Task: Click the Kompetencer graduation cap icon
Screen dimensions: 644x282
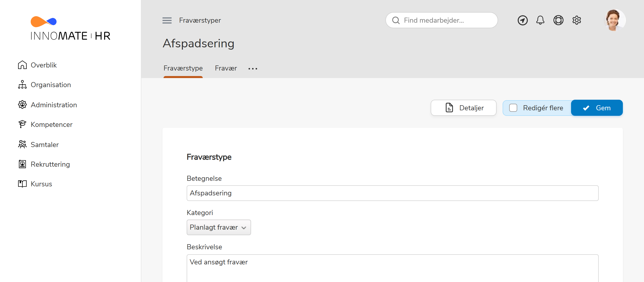Action: click(x=22, y=124)
